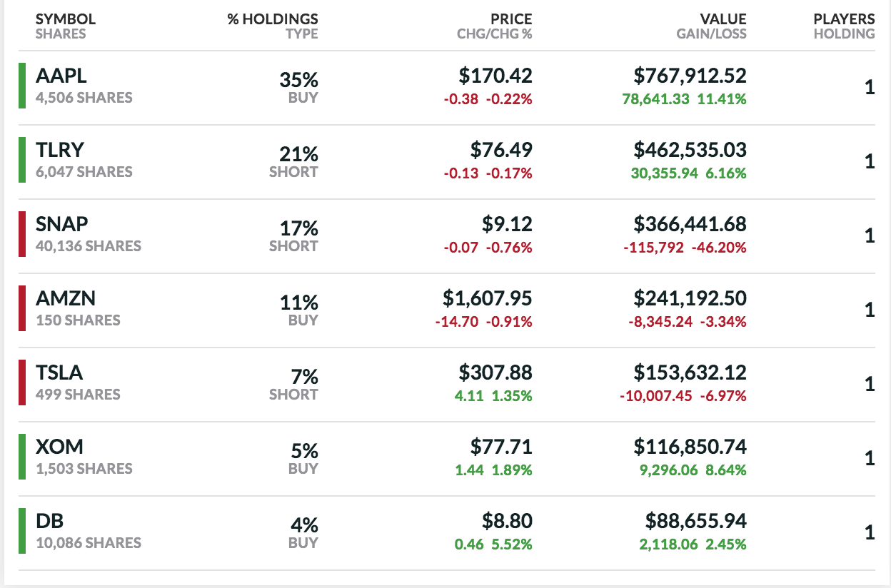Click the BUY type label for AMZN
Screen dimensions: 891x588
(x=303, y=320)
